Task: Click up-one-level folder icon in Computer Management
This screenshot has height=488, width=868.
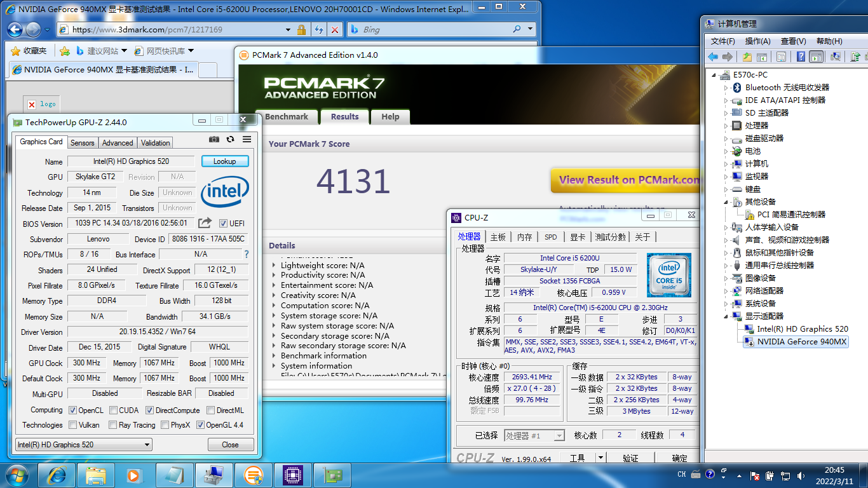Action: pyautogui.click(x=747, y=57)
